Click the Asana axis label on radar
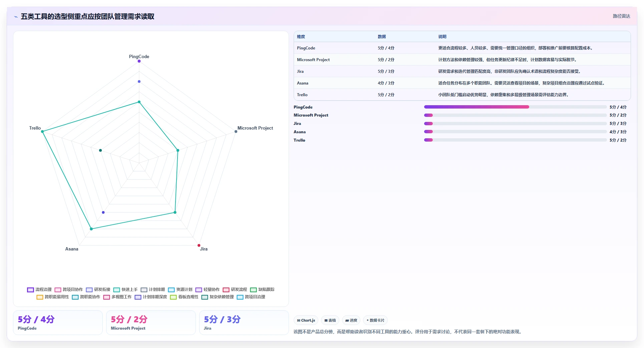 pos(72,249)
